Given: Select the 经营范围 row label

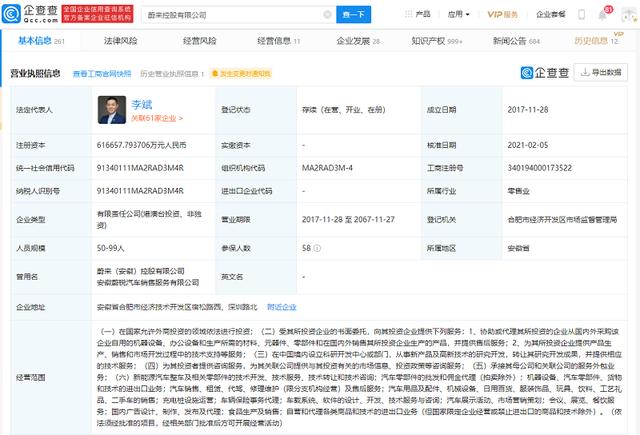Looking at the screenshot, I should pyautogui.click(x=31, y=377).
